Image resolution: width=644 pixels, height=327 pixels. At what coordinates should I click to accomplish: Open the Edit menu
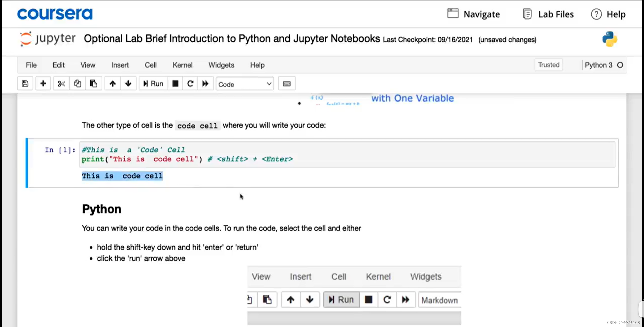tap(59, 65)
